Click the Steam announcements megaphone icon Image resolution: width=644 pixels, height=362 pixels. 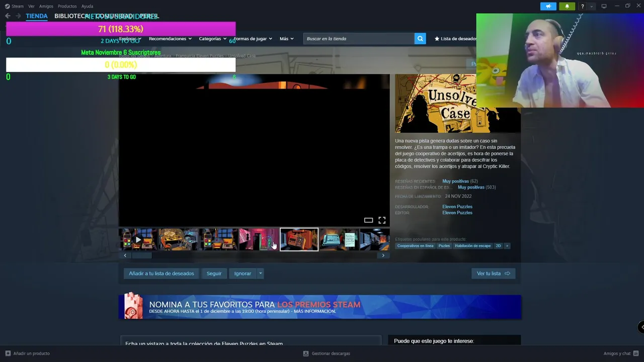(548, 6)
